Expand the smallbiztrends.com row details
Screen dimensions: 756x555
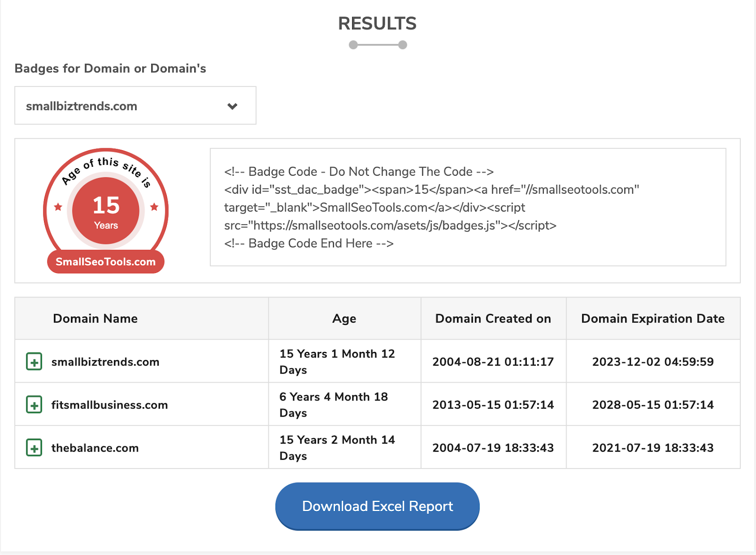tap(34, 361)
